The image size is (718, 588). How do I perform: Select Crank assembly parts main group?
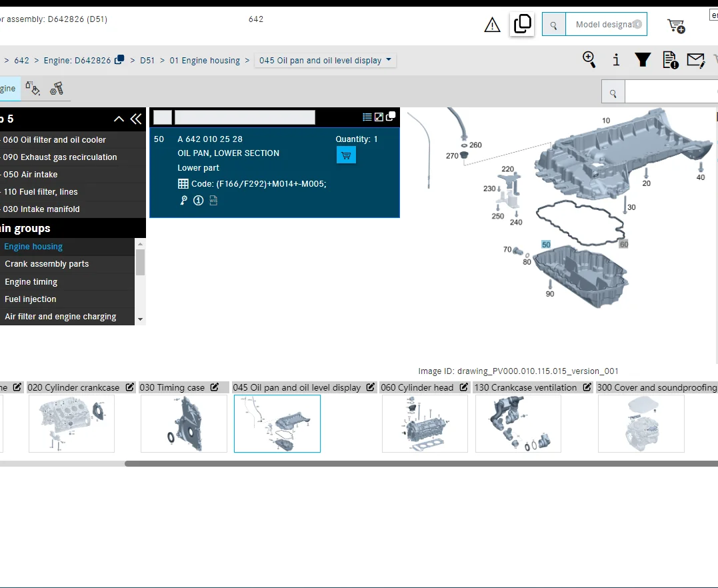pos(47,264)
